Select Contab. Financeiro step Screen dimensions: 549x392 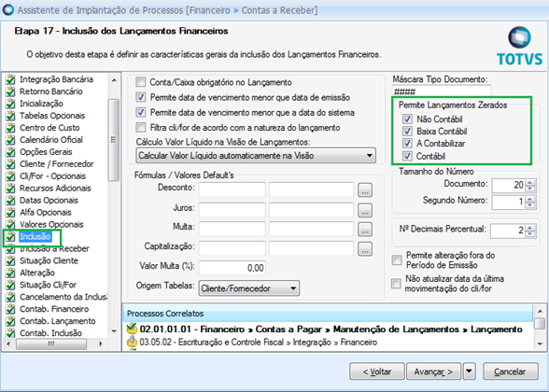[x=54, y=309]
